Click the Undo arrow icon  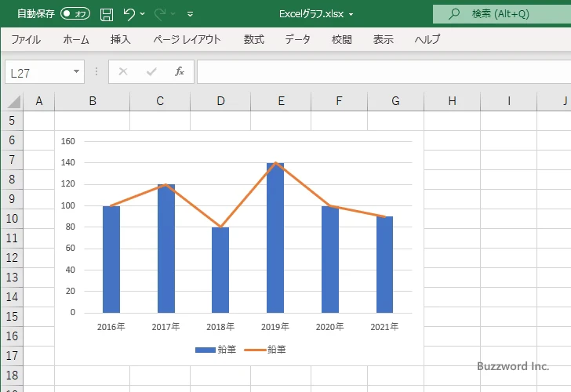point(129,14)
